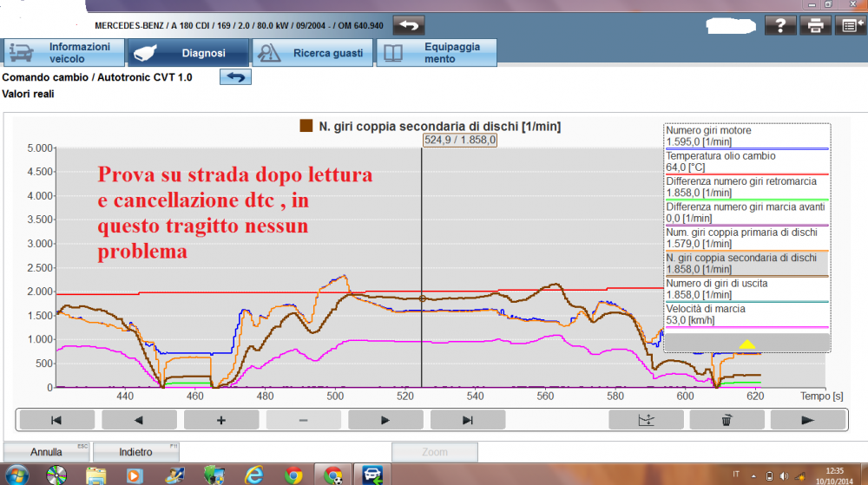The height and width of the screenshot is (485, 868).
Task: Open the Informazioni veicolo tab
Action: (x=64, y=53)
